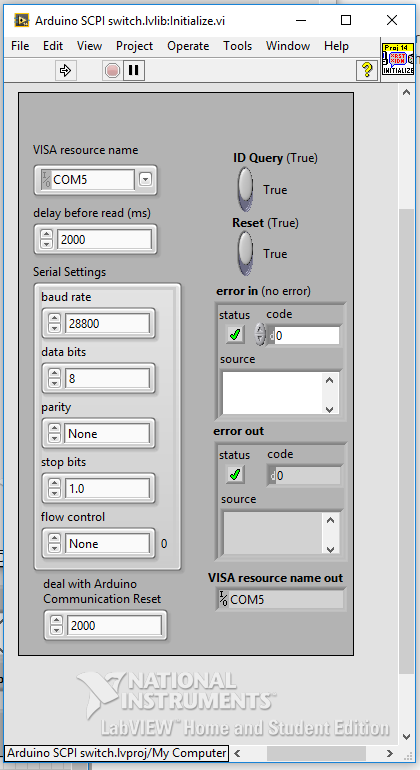Viewport: 420px width, 770px height.
Task: Open the Project menu
Action: 135,46
